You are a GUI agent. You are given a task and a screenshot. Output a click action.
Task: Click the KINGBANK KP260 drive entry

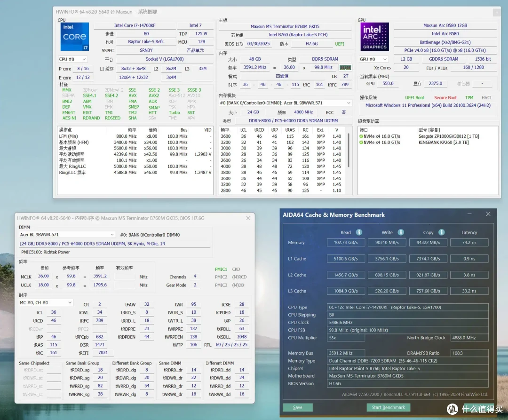[444, 143]
